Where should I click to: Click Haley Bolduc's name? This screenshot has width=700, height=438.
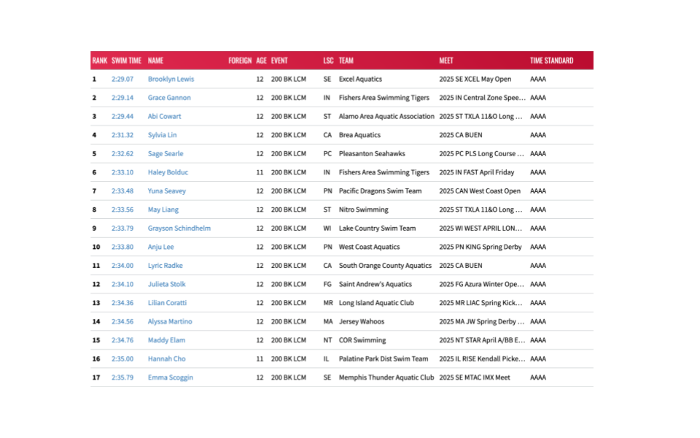[168, 172]
